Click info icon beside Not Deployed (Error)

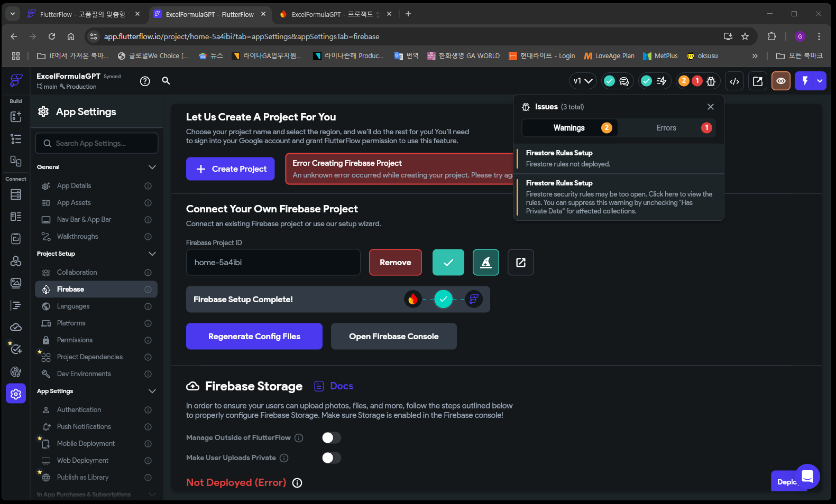[297, 483]
